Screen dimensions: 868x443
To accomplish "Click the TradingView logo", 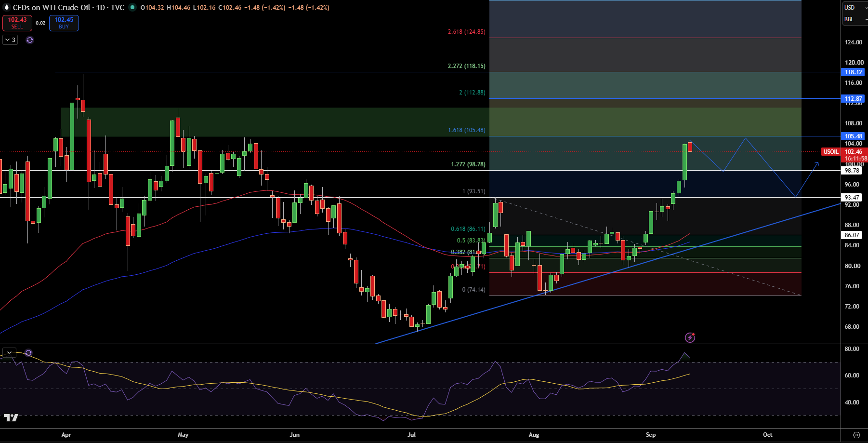I will click(x=11, y=417).
